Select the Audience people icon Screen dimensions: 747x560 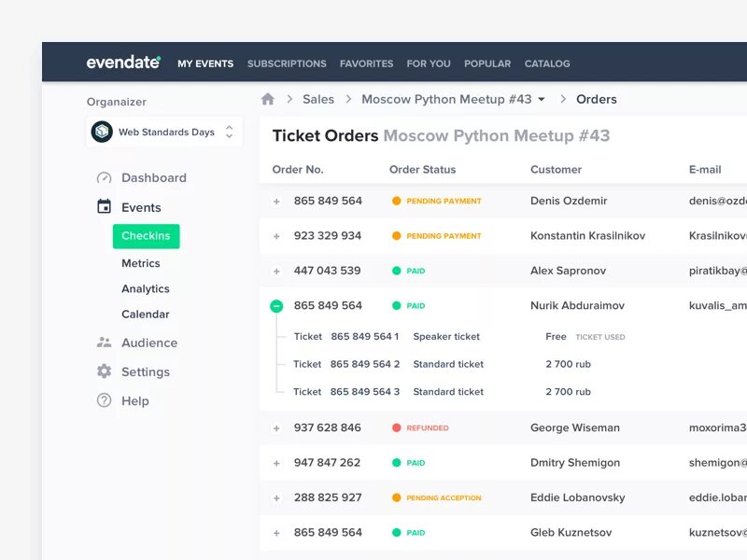click(x=103, y=343)
